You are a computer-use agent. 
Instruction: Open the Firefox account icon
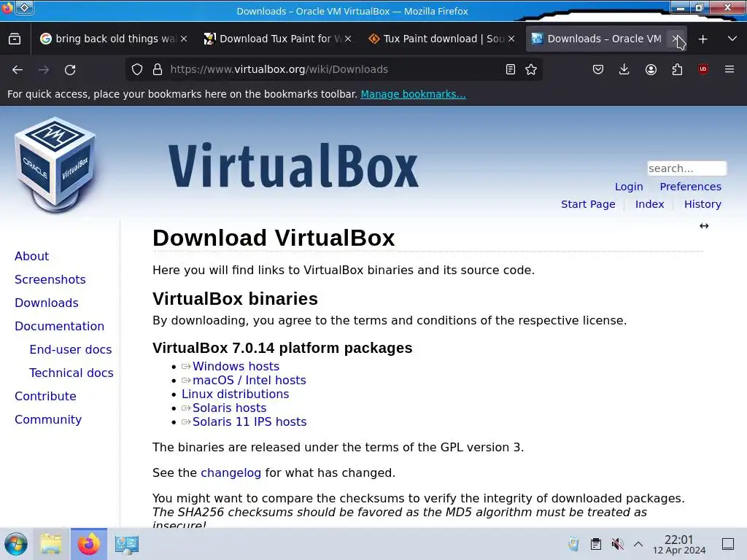click(651, 69)
